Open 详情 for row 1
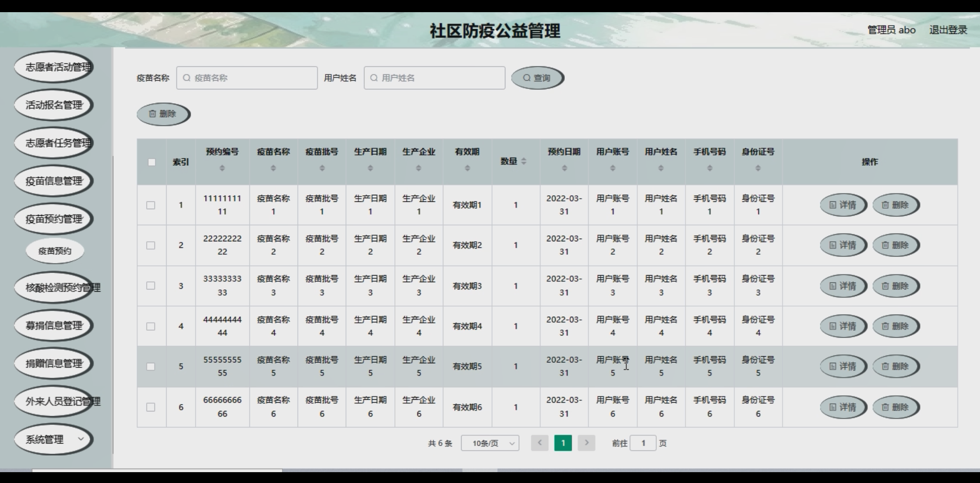Screen dimensions: 980x483 [x=842, y=205]
